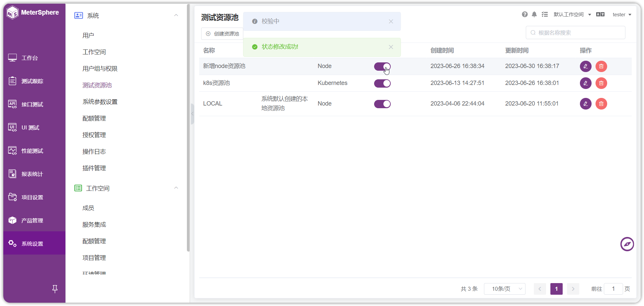Open the 报表统计 report module

pyautogui.click(x=34, y=174)
